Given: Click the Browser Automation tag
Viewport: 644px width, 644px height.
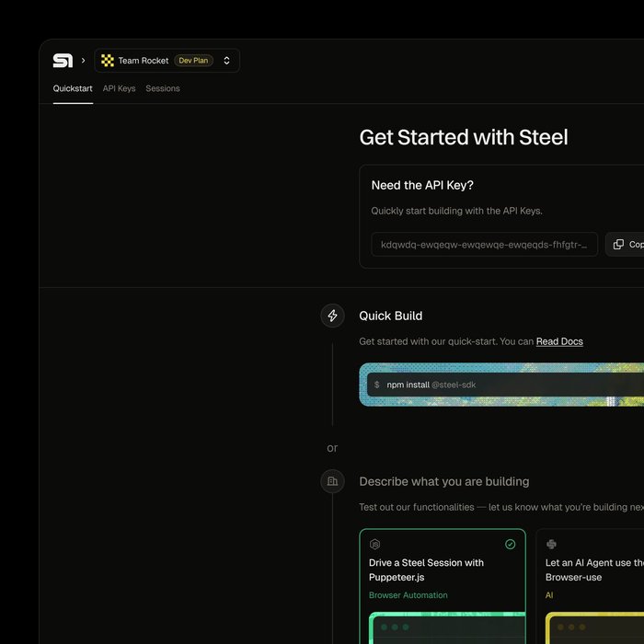Looking at the screenshot, I should (x=408, y=595).
